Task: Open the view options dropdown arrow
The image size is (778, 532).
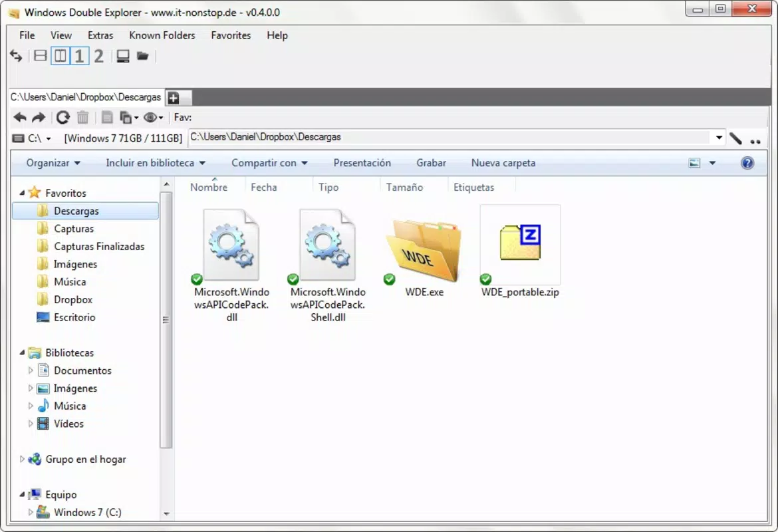Action: 713,163
